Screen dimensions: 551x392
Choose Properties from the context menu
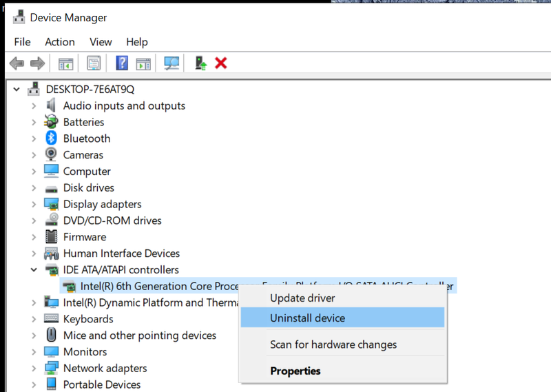(x=342, y=371)
